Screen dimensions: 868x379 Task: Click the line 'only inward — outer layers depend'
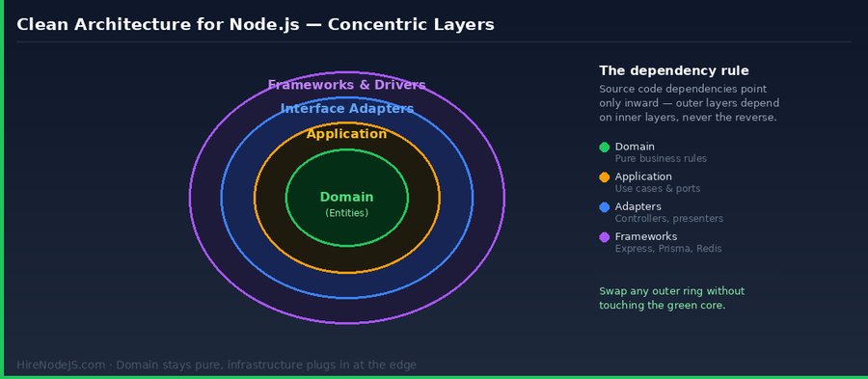click(690, 103)
